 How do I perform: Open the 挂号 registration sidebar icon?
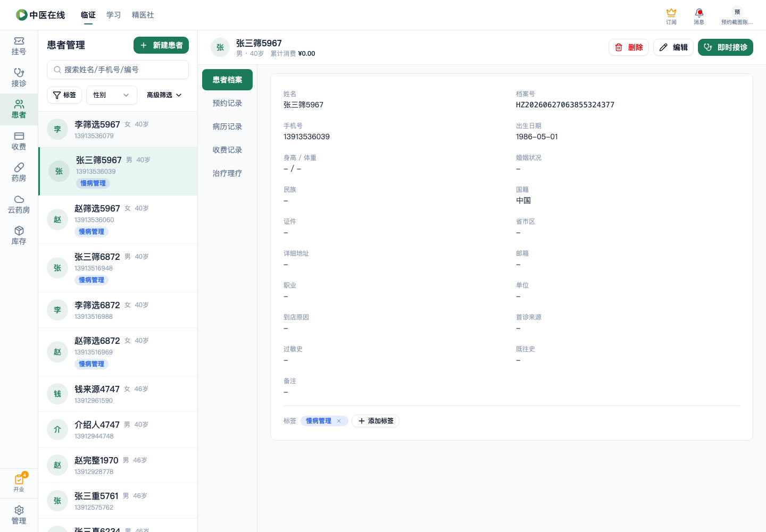(x=19, y=46)
